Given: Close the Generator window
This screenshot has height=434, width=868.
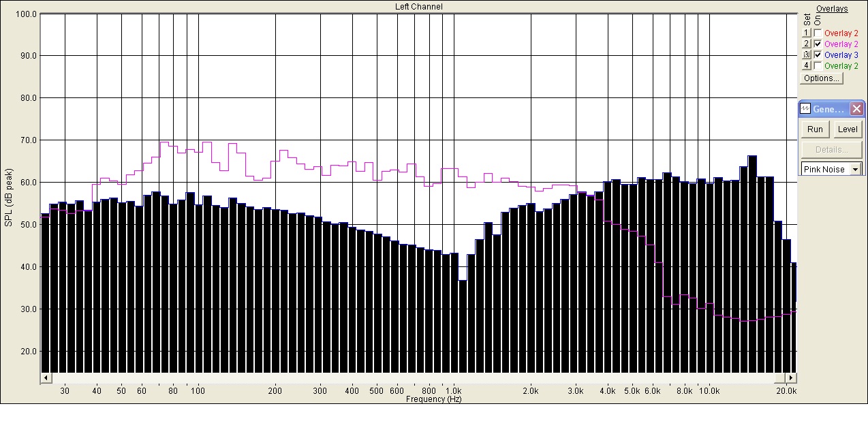Looking at the screenshot, I should point(856,109).
